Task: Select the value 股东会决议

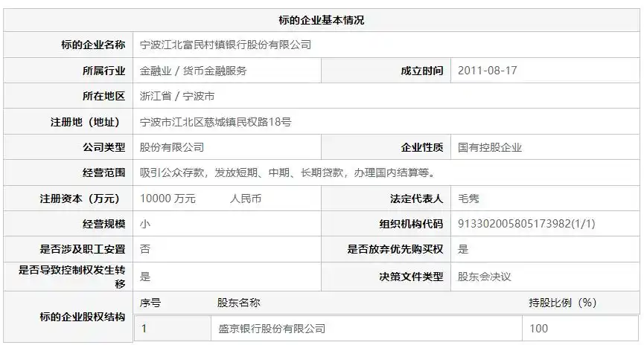Action: pyautogui.click(x=485, y=277)
